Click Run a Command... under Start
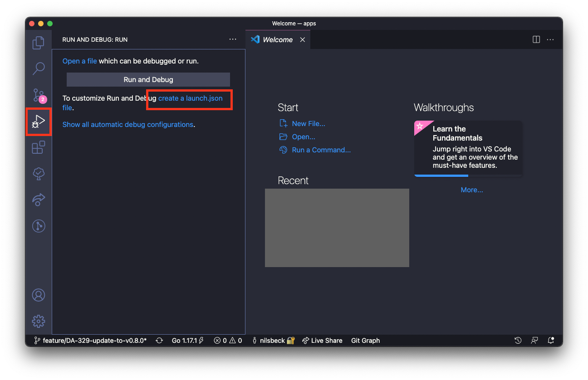Viewport: 588px width, 380px height. [x=315, y=150]
